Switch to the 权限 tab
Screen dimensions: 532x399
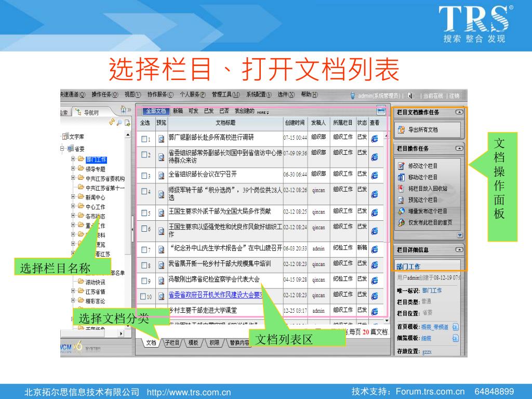(x=215, y=343)
